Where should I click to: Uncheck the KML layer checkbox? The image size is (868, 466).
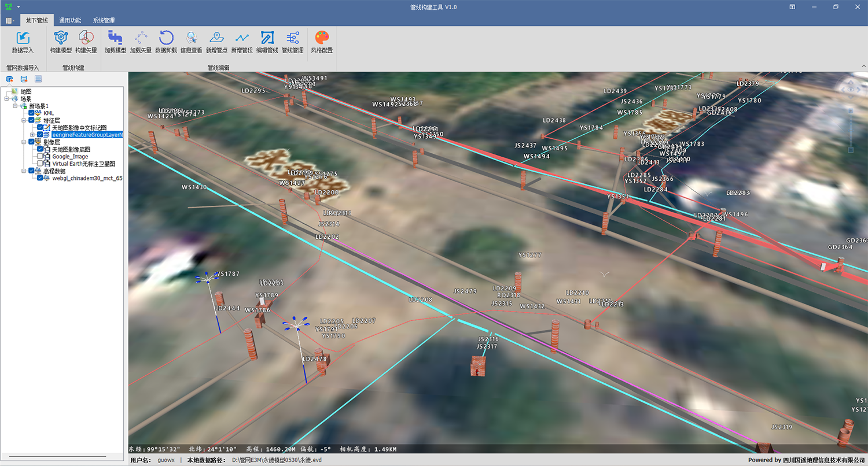32,113
